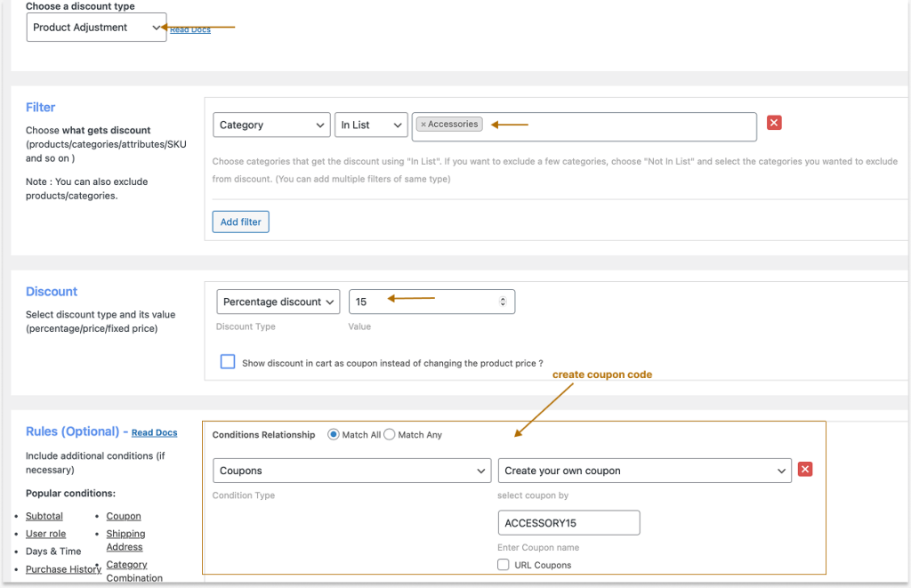
Task: Open the Read Docs link beside discount type
Action: (x=190, y=29)
